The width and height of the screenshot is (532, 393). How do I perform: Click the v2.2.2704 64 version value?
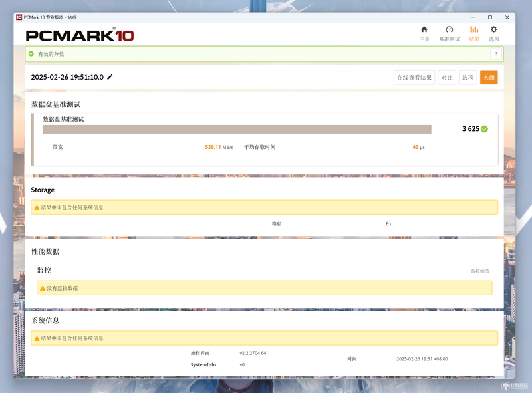(x=253, y=353)
